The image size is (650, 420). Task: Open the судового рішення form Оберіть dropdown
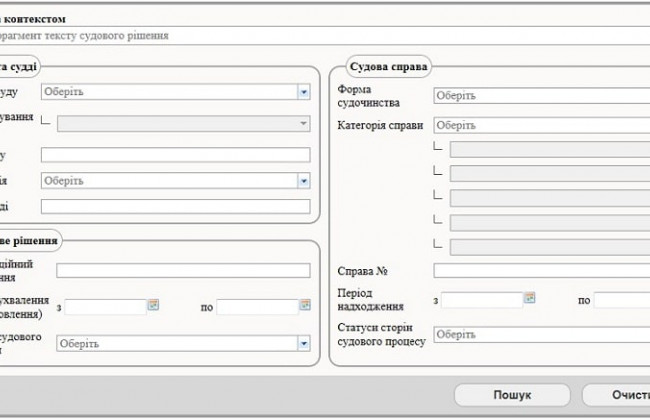[x=303, y=343]
